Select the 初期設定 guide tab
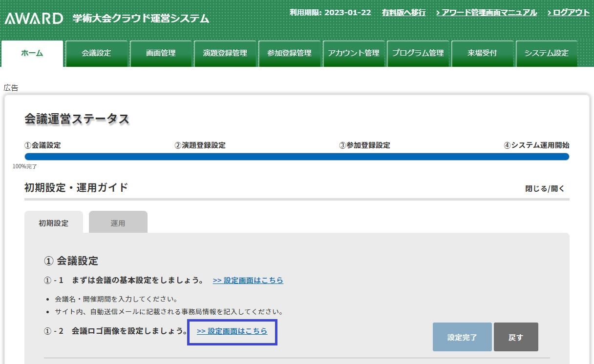The height and width of the screenshot is (364, 594). point(54,223)
